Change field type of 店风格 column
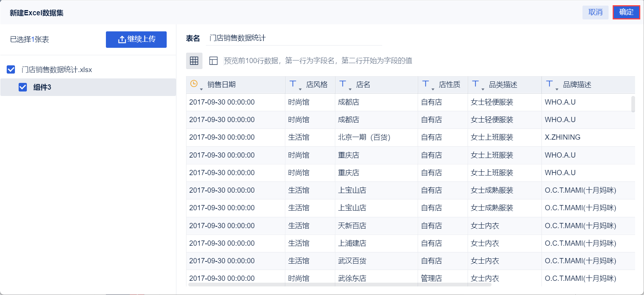The width and height of the screenshot is (644, 295). click(x=295, y=85)
